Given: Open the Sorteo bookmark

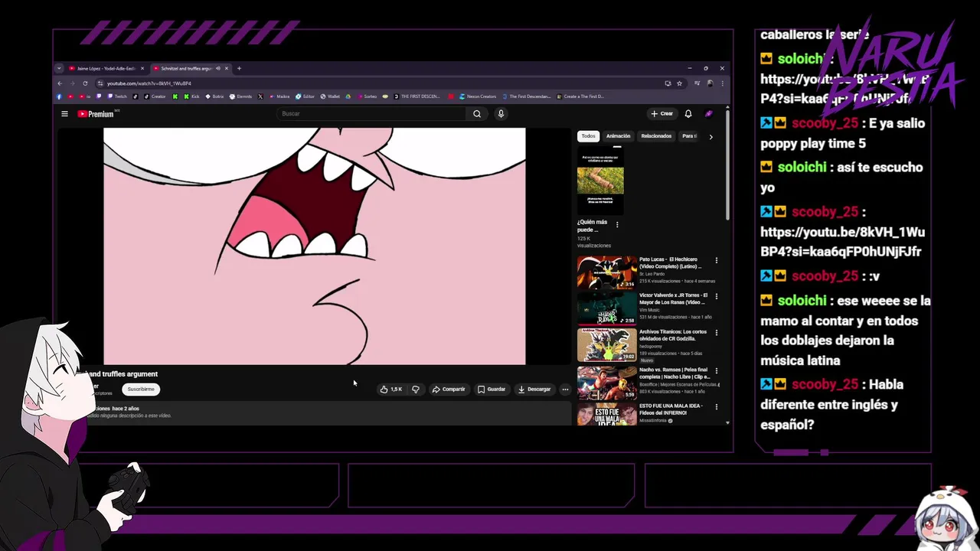Looking at the screenshot, I should click(367, 96).
